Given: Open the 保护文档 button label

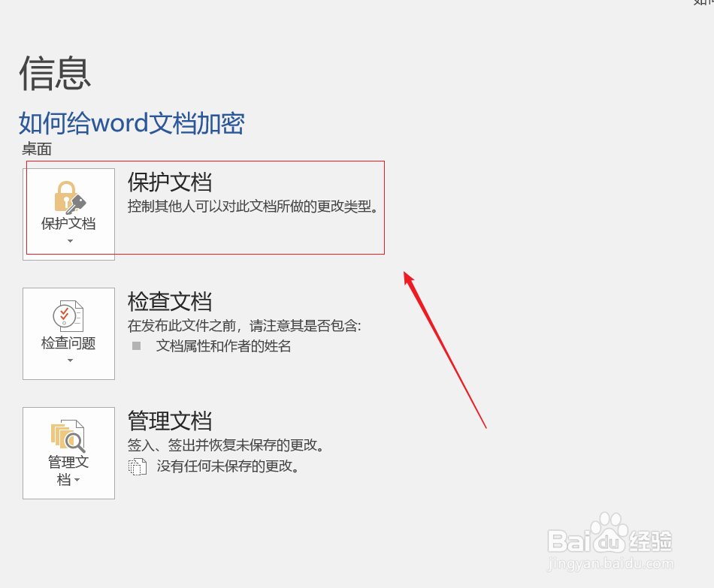Looking at the screenshot, I should click(x=68, y=224).
